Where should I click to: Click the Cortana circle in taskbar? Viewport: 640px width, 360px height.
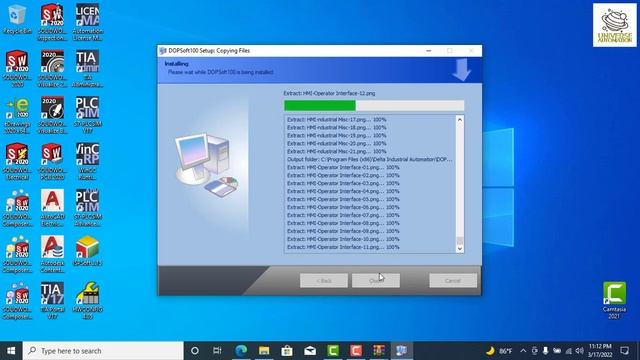click(195, 351)
